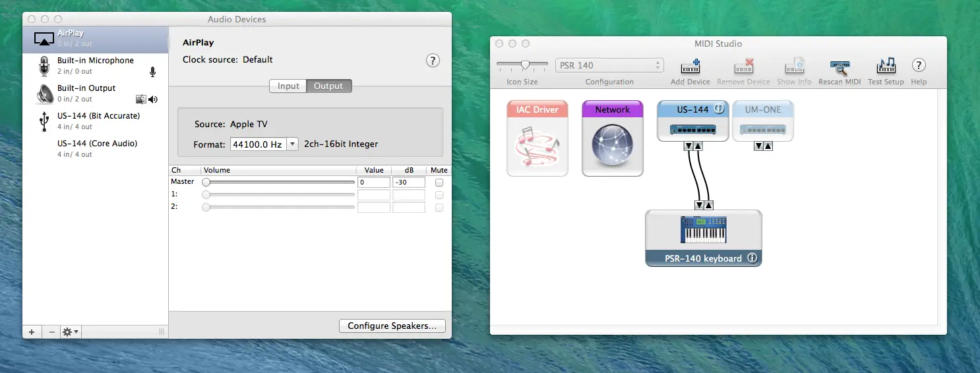The height and width of the screenshot is (373, 980).
Task: Click Configure Speakers button
Action: (392, 326)
